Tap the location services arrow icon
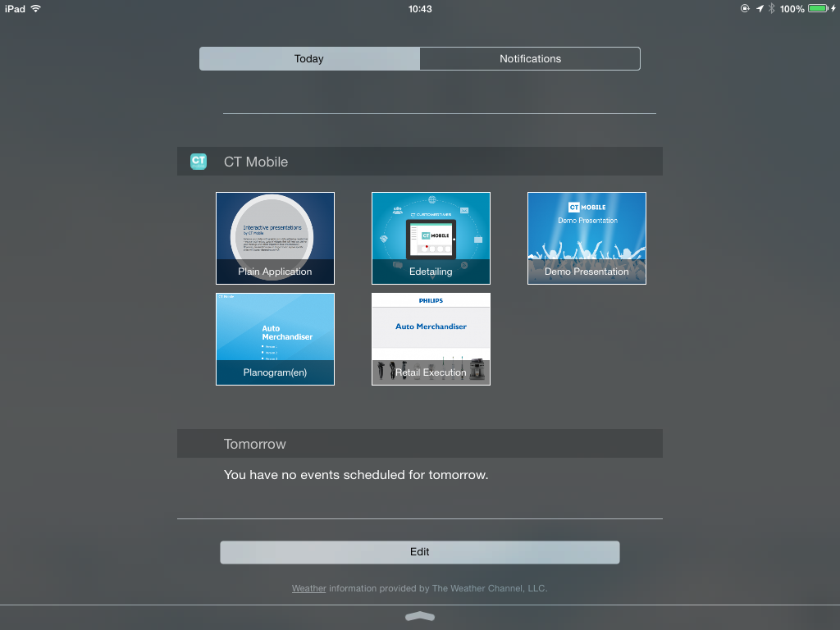Screen dimensions: 840x630 760,8
